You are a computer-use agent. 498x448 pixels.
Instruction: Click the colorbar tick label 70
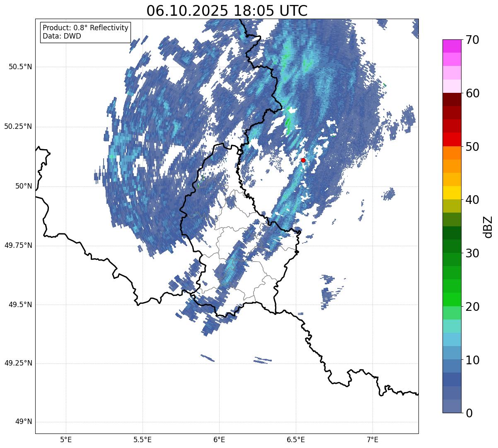[472, 40]
